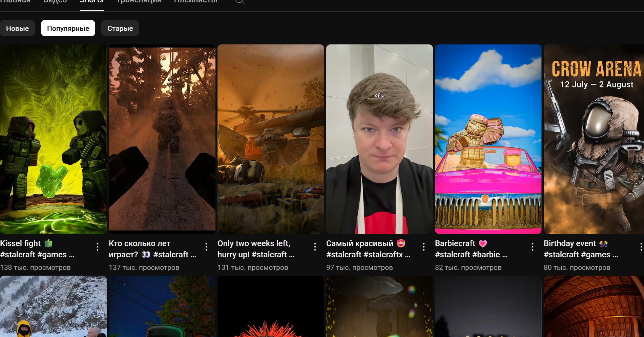Switch to the Видео tab

point(55,2)
